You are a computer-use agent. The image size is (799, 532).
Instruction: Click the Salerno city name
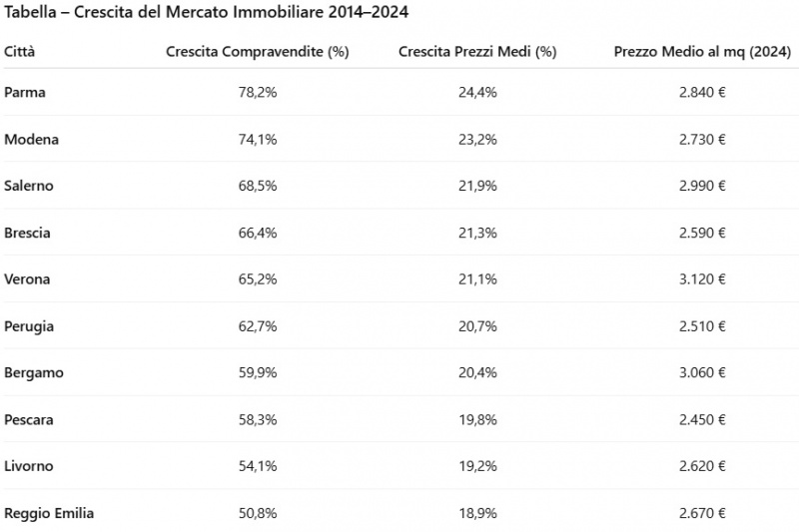click(x=29, y=186)
